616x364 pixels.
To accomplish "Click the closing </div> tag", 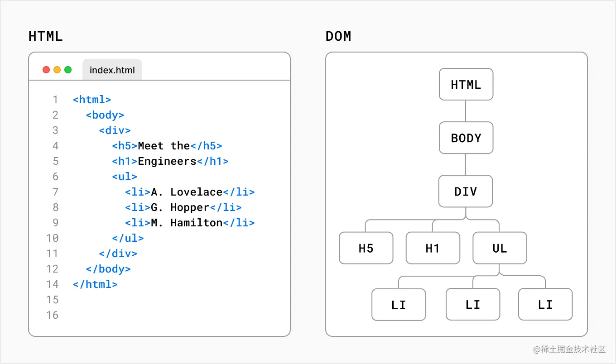I will (118, 254).
